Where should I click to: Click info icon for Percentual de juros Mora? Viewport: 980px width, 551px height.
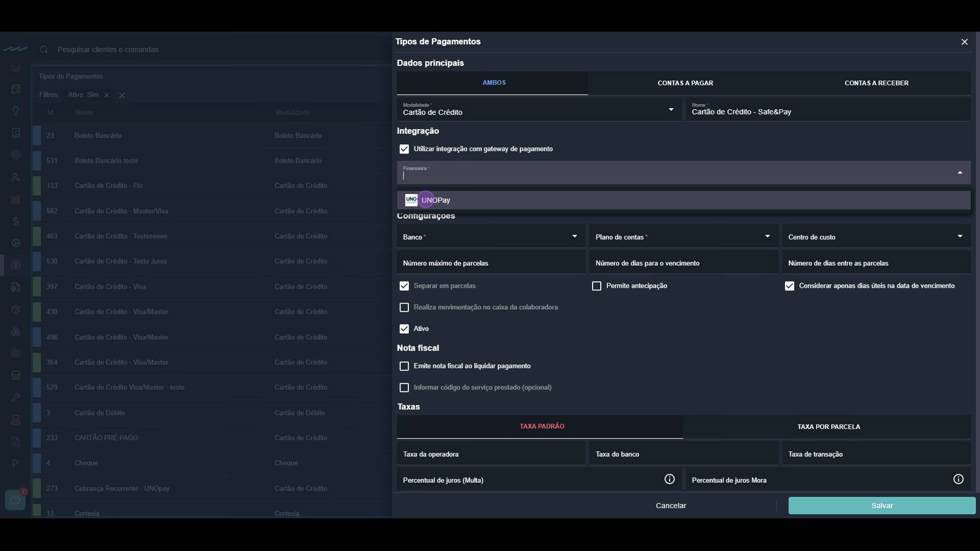tap(959, 479)
